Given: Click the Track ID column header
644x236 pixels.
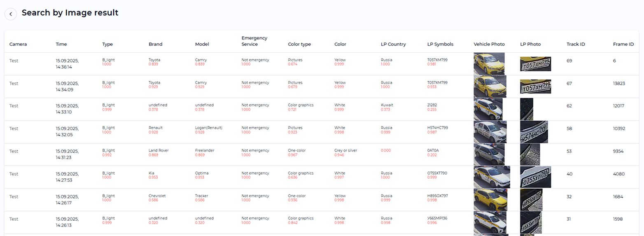Looking at the screenshot, I should point(576,44).
